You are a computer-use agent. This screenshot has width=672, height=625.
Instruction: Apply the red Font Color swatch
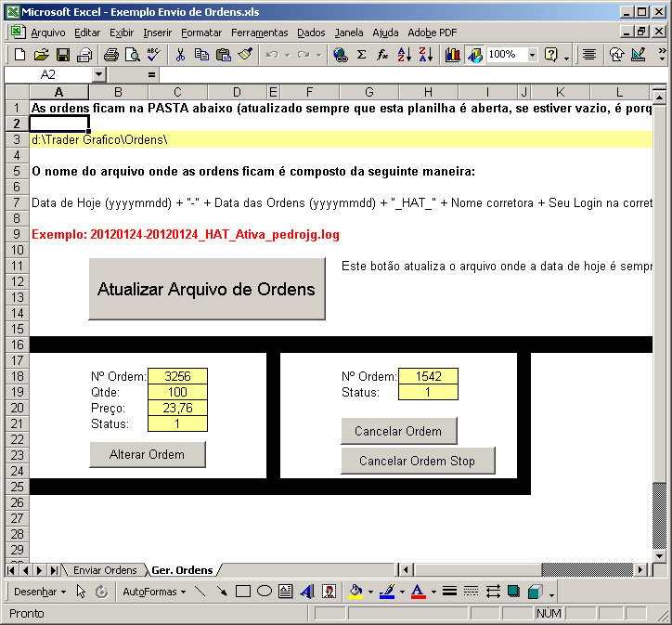(419, 592)
